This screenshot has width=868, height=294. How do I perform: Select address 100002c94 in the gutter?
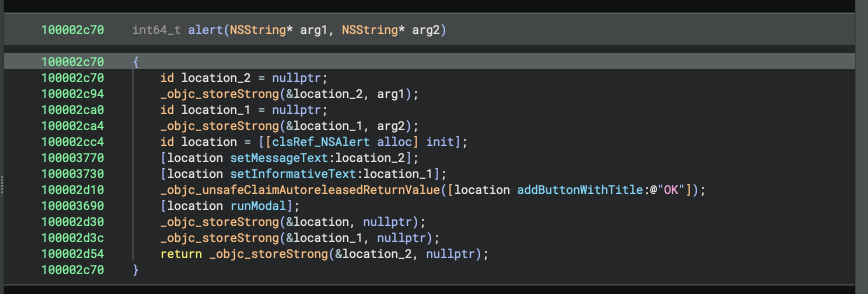click(72, 94)
